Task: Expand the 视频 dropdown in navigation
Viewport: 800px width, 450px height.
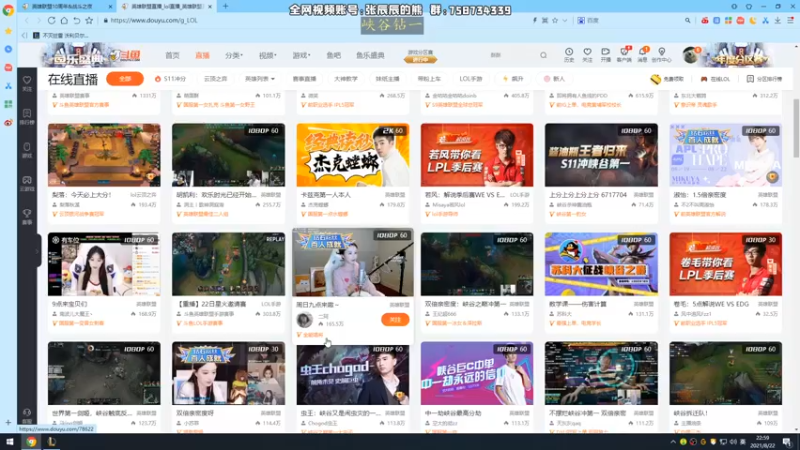Action: point(268,55)
